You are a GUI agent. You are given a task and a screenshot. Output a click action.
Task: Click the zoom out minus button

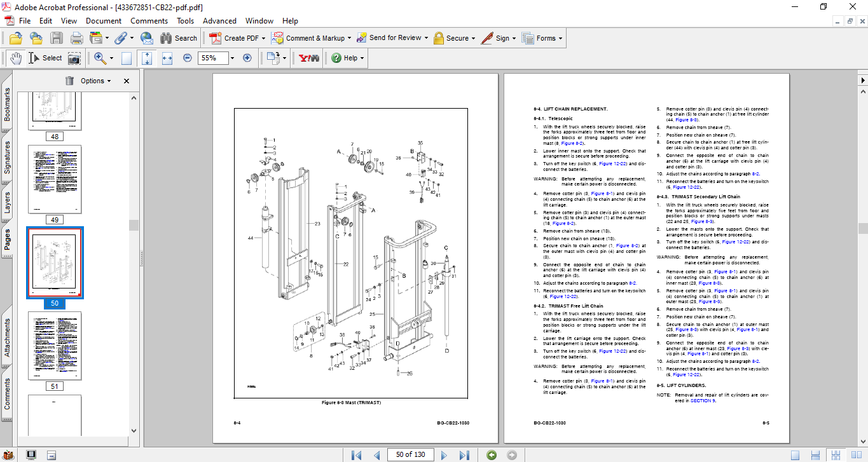[x=188, y=58]
